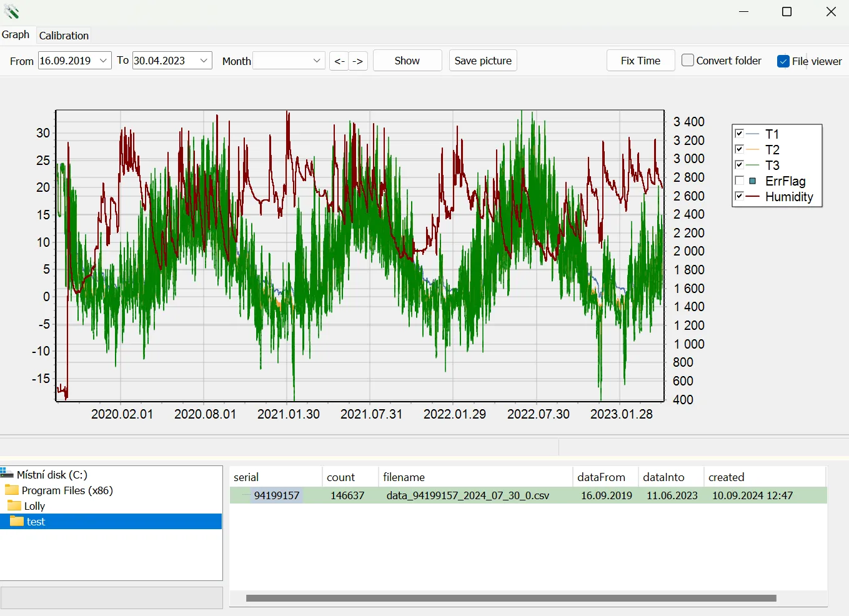Select the Místní disk (C:) drive icon

tap(7, 474)
